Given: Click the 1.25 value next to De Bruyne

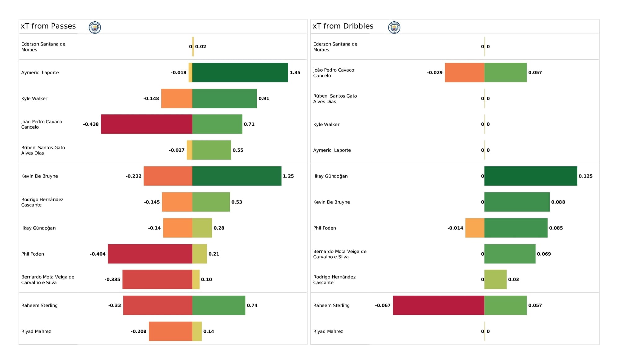Looking at the screenshot, I should [288, 176].
